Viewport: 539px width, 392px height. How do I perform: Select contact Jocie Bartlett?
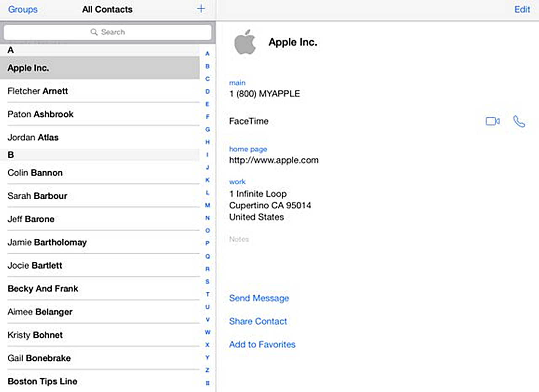point(100,265)
